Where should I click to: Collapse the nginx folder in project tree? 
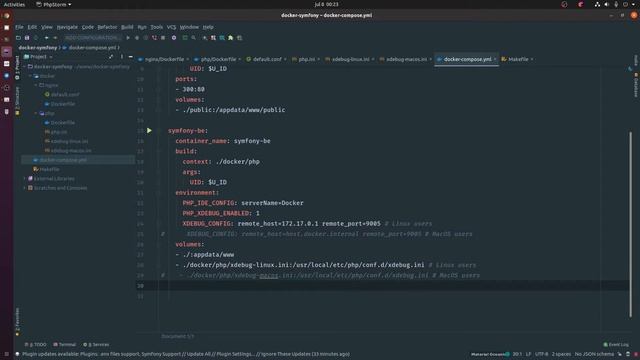[x=36, y=85]
